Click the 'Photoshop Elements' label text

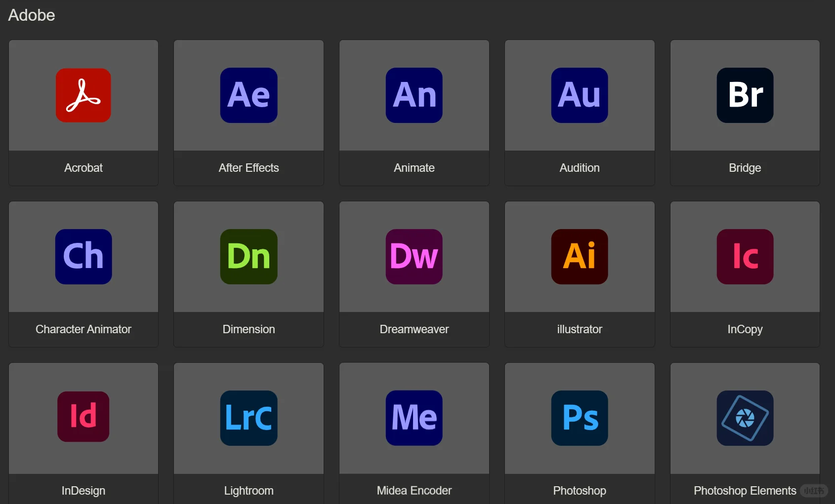[745, 491]
